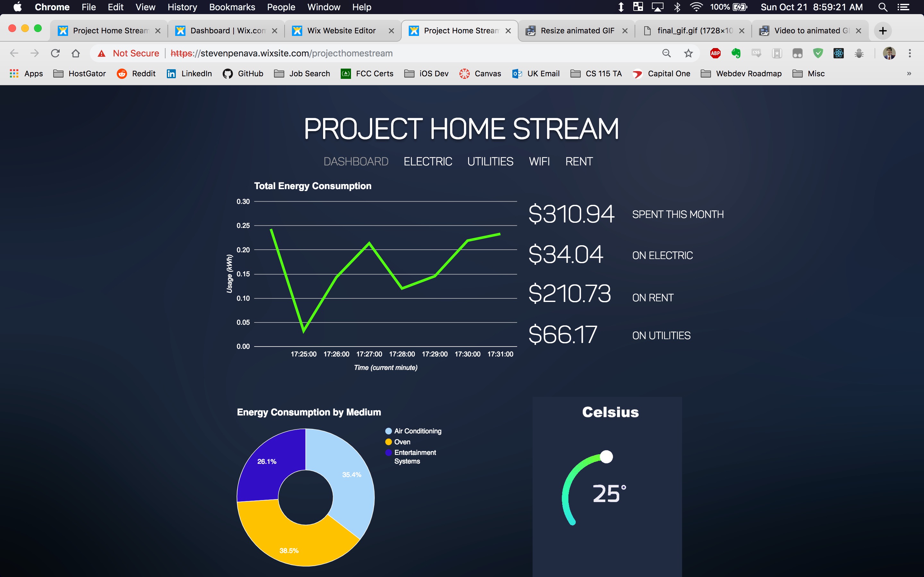Open the UTILITIES page link
Screen dimensions: 924x577
[x=490, y=162]
